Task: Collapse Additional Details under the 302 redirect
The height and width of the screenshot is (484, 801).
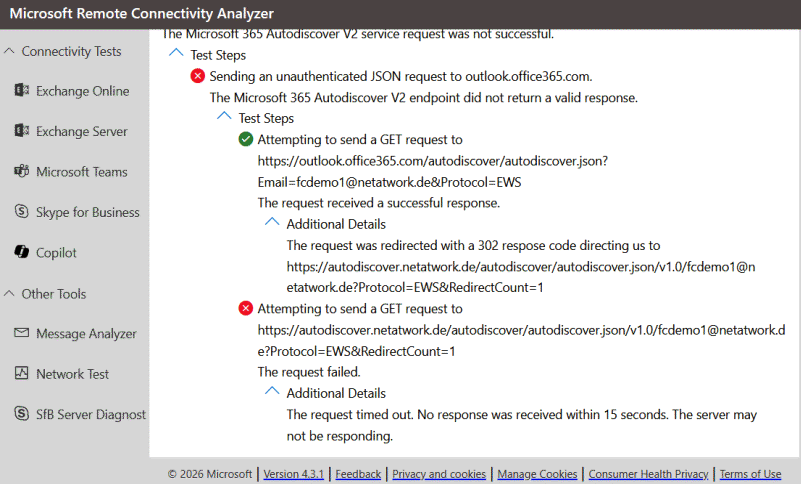Action: point(272,223)
